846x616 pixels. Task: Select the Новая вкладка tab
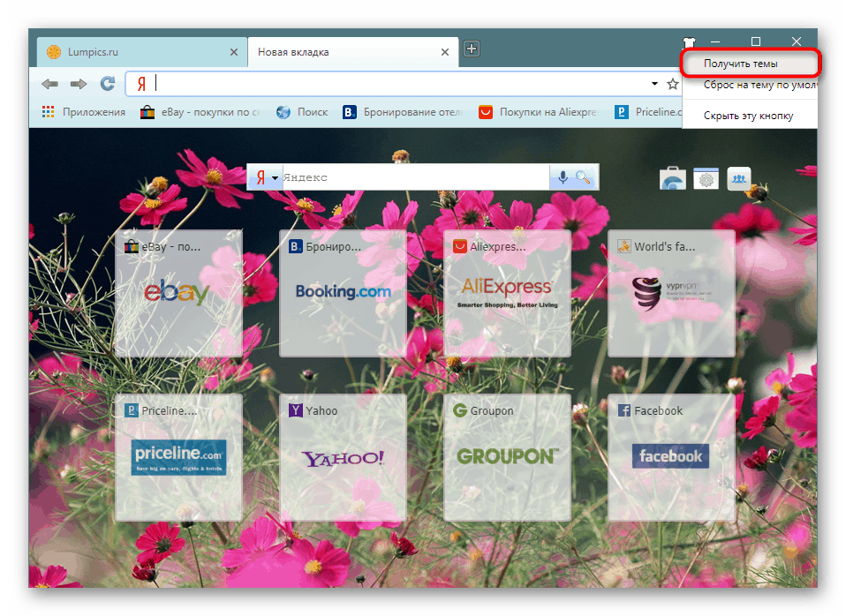353,52
